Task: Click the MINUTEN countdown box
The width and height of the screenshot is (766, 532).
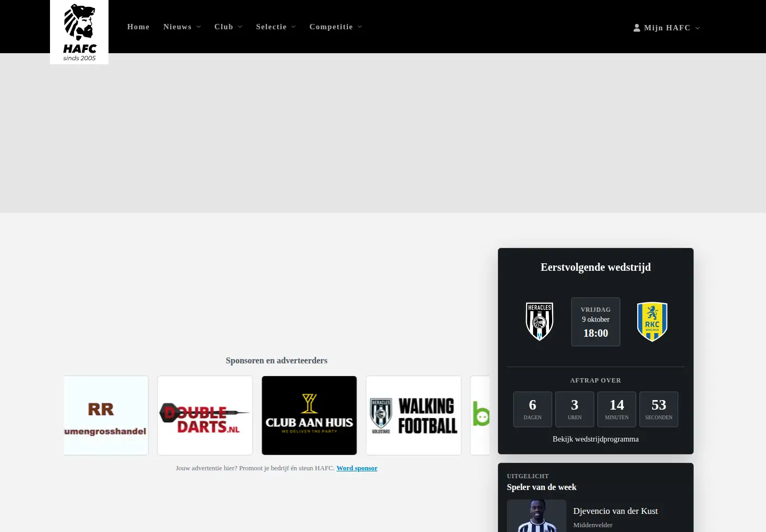Action: [x=617, y=409]
